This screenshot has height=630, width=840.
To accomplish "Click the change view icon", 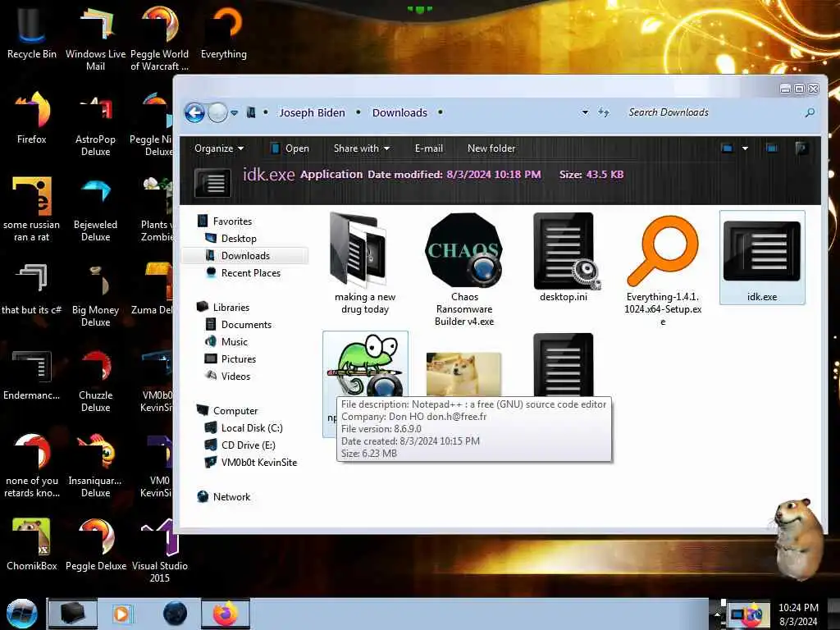I will pos(727,148).
